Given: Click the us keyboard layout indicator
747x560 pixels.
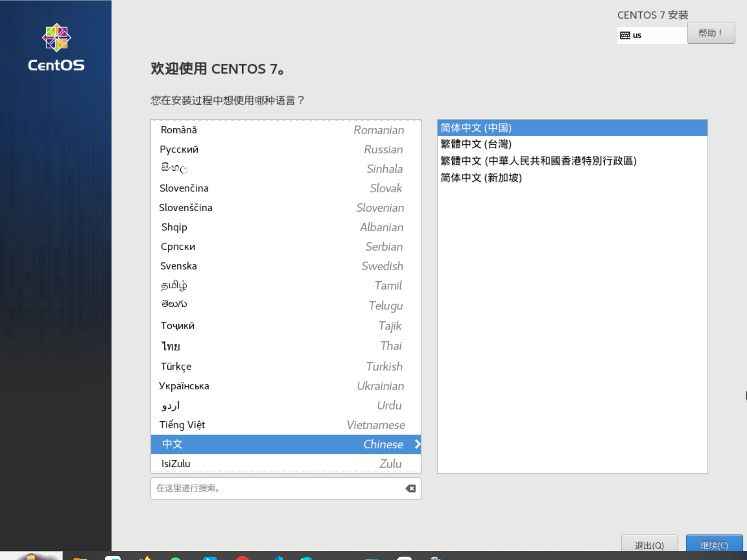Looking at the screenshot, I should [652, 35].
